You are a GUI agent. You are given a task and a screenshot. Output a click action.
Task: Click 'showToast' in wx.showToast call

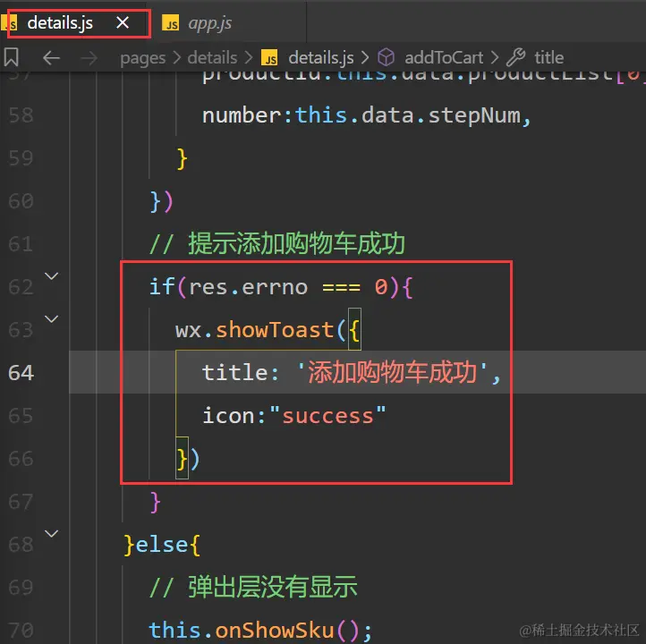pos(275,330)
